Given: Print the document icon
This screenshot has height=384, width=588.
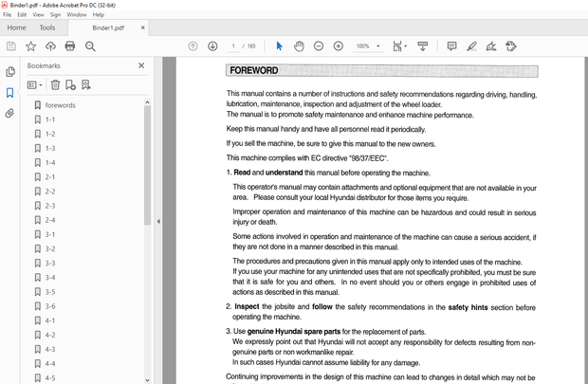Looking at the screenshot, I should pos(70,46).
